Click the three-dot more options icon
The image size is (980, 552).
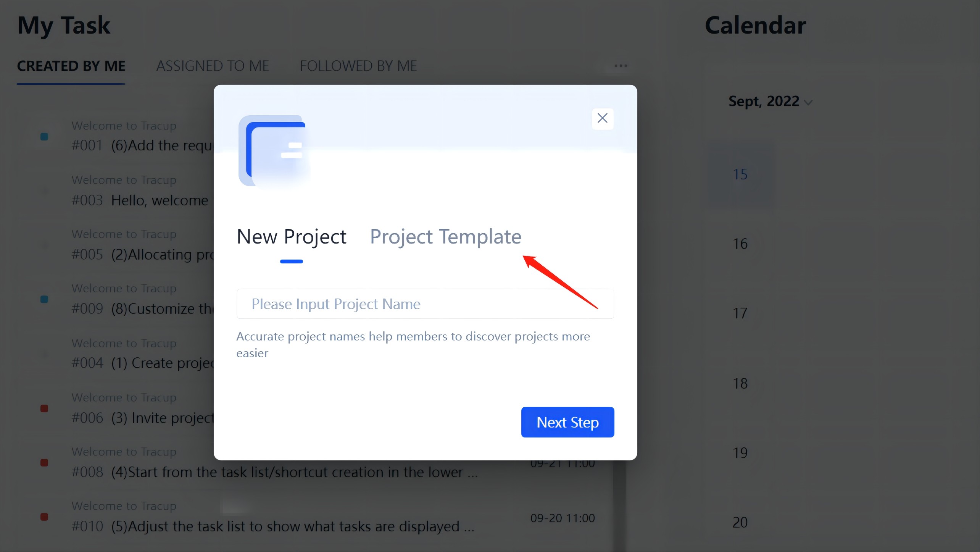pyautogui.click(x=621, y=66)
